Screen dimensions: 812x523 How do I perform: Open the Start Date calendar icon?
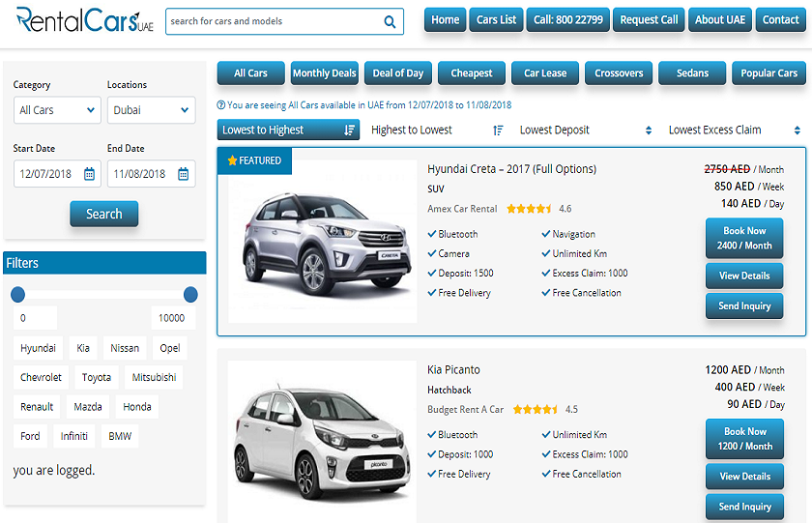click(89, 174)
